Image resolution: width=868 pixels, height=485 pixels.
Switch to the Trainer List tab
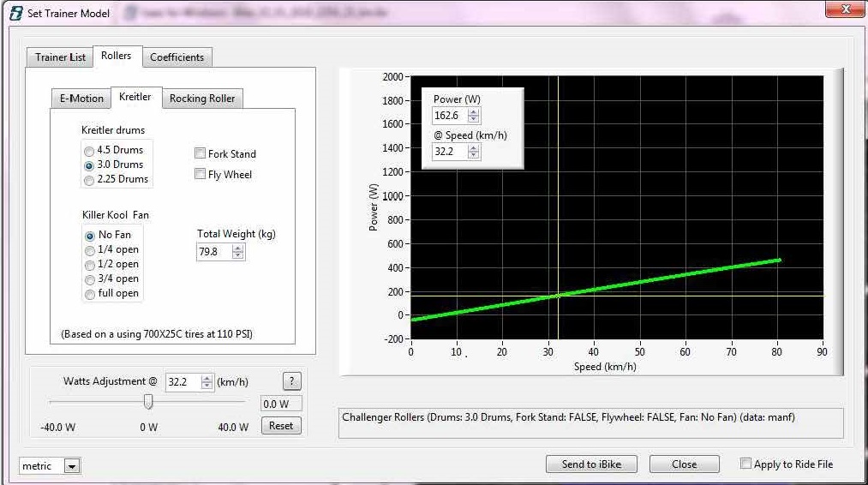60,57
